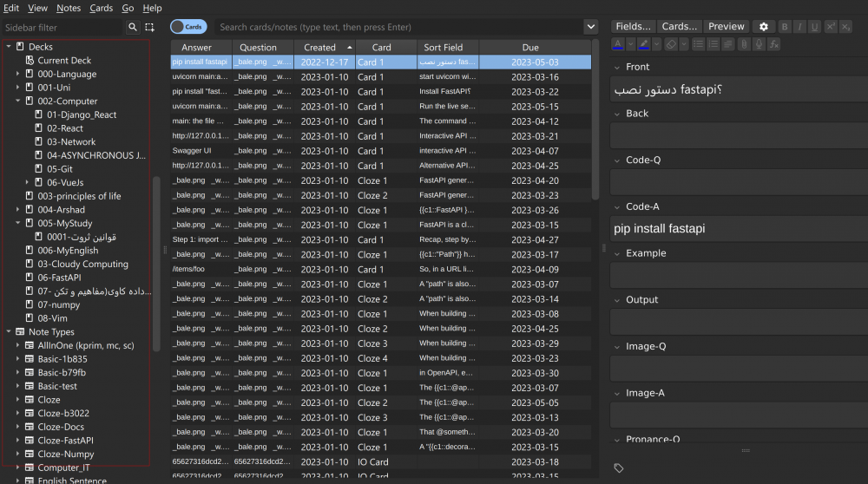This screenshot has height=484, width=868.
Task: Open the Cards menu
Action: pos(102,8)
